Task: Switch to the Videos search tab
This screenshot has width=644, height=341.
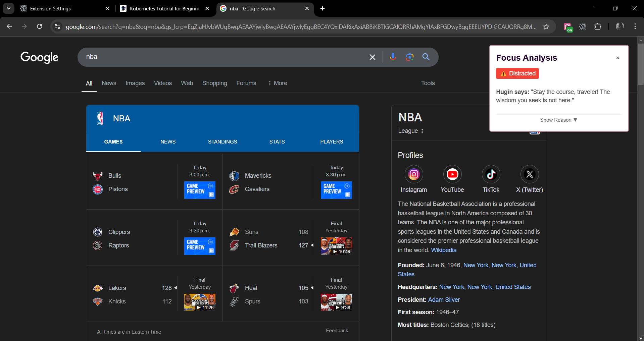Action: pyautogui.click(x=163, y=83)
